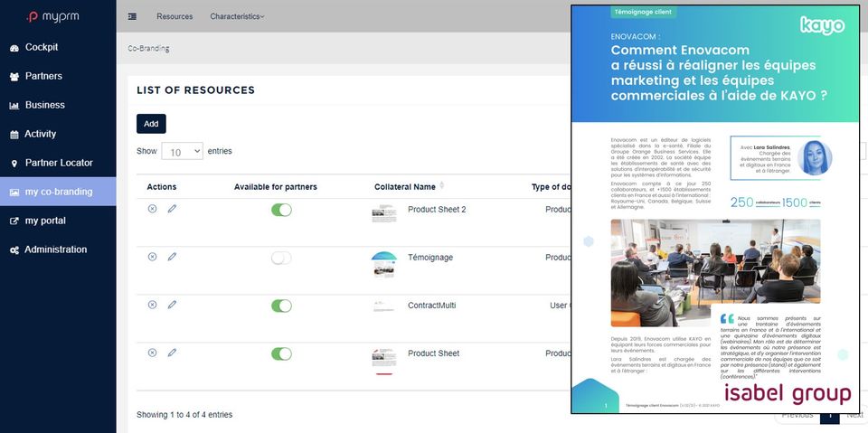Delete the ContractMulti resource

coord(152,305)
